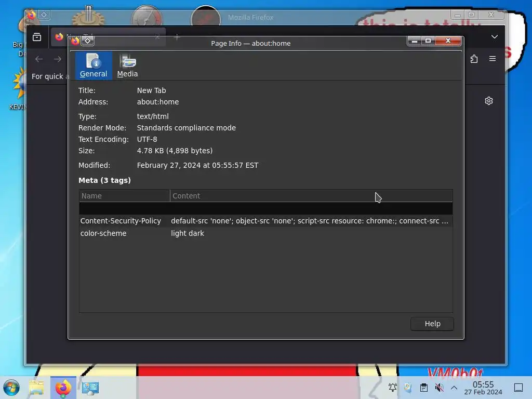
Task: Expand the Firefox list all tabs chevron
Action: coord(495,37)
